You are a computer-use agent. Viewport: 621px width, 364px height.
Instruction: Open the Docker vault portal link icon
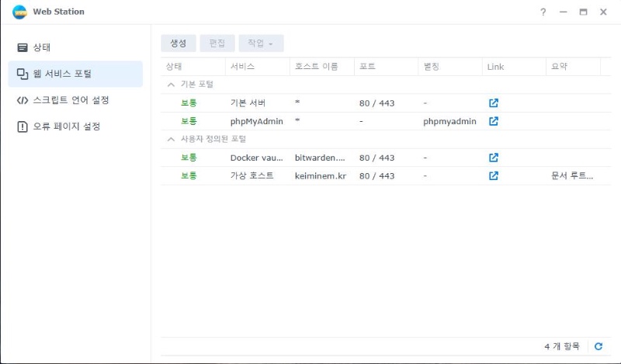pyautogui.click(x=493, y=158)
